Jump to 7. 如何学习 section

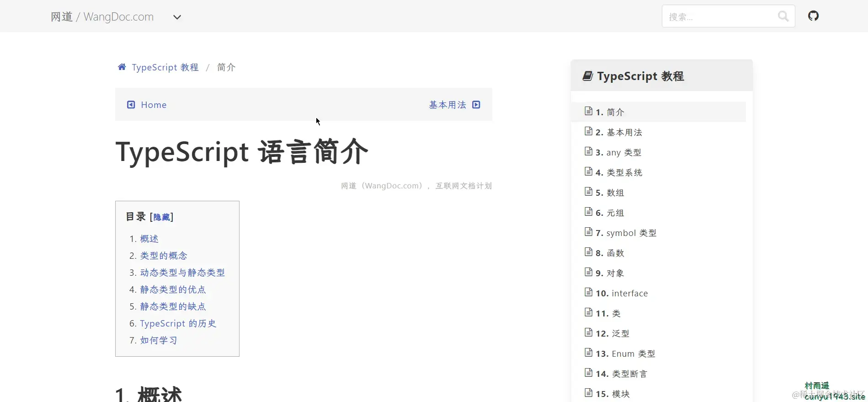159,340
